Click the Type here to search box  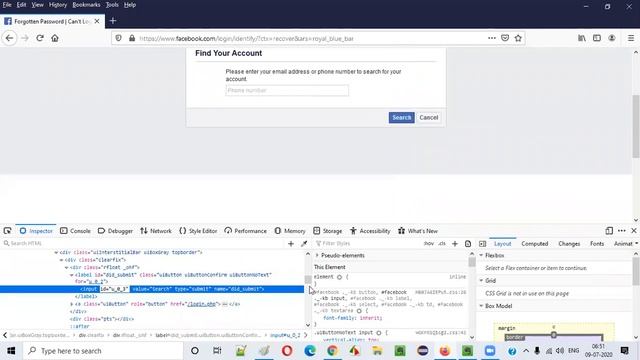click(x=102, y=351)
